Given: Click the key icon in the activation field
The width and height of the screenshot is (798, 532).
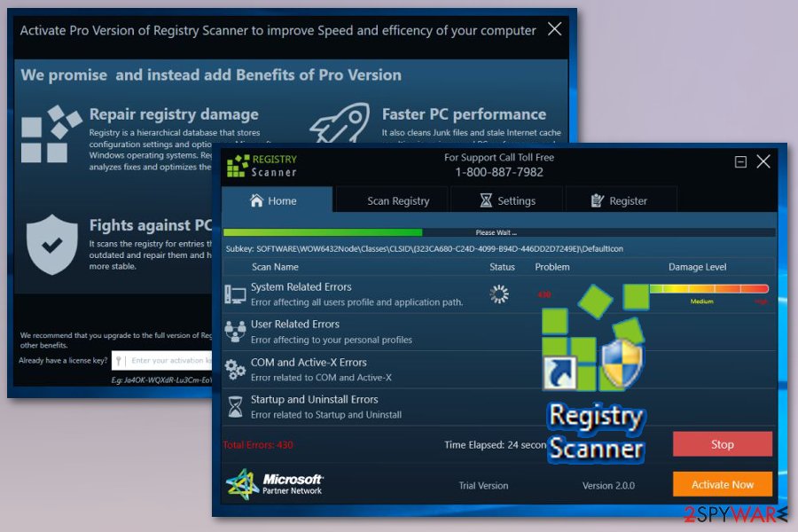Looking at the screenshot, I should (119, 361).
